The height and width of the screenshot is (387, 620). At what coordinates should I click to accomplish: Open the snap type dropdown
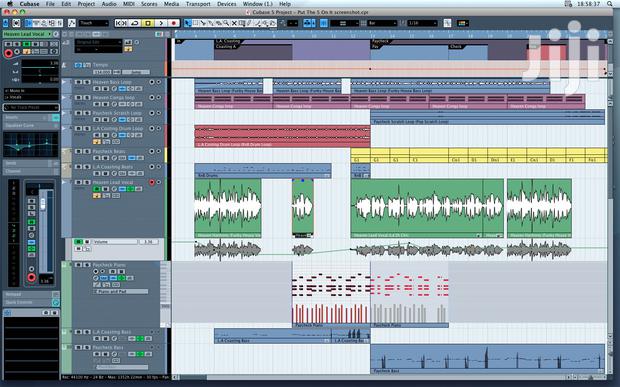344,23
